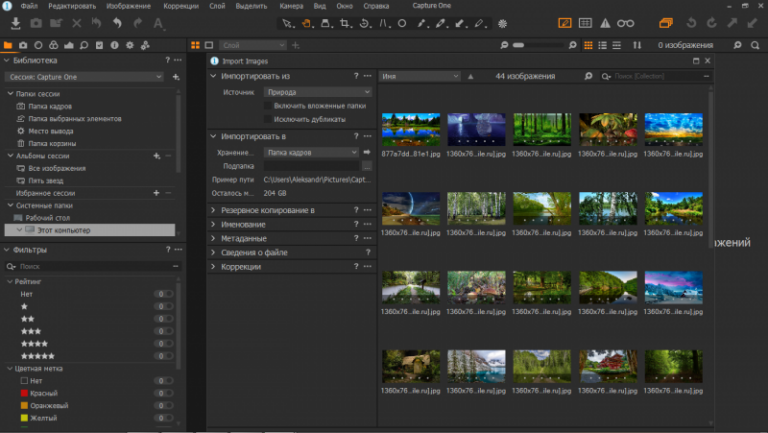Image resolution: width=768 pixels, height=433 pixels.
Task: Adjust the thumbnail size zoom slider
Action: point(538,45)
